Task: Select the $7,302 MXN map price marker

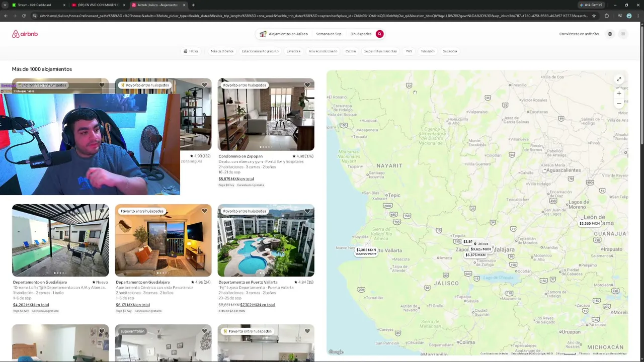Action: point(366,250)
